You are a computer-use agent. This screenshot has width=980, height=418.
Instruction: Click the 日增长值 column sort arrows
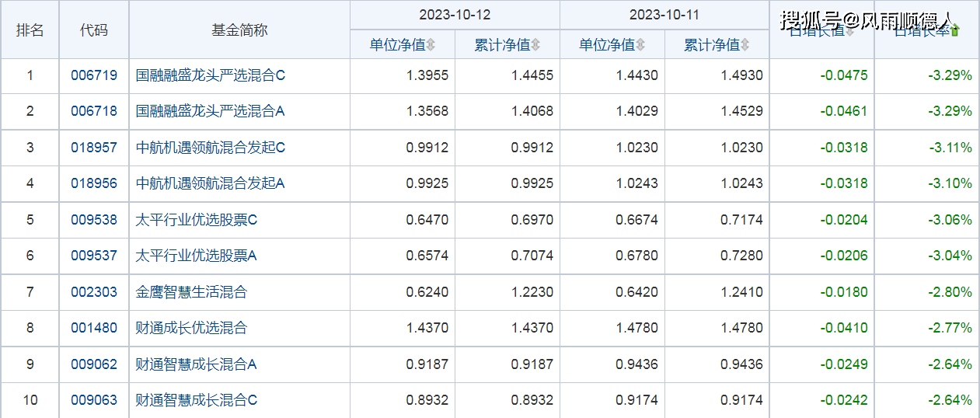[x=849, y=32]
